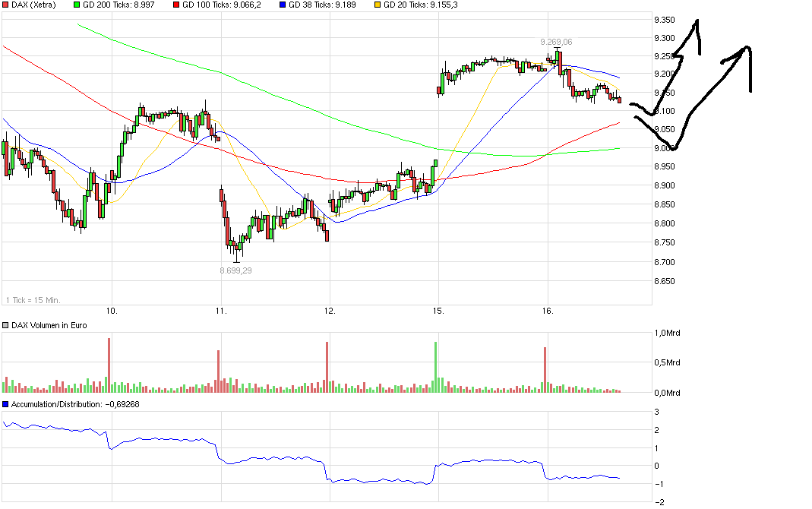
Task: Click the tall green volume bar at day 15
Action: [436, 367]
